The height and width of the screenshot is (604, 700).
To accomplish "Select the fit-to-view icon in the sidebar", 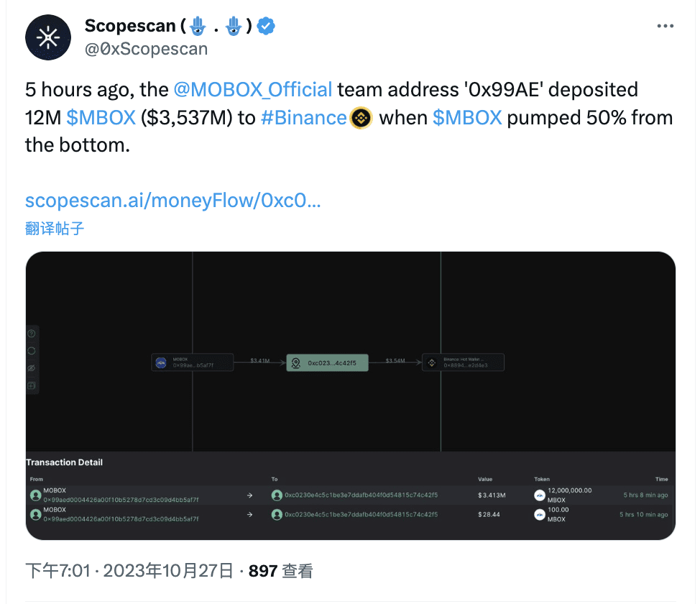I will [32, 385].
